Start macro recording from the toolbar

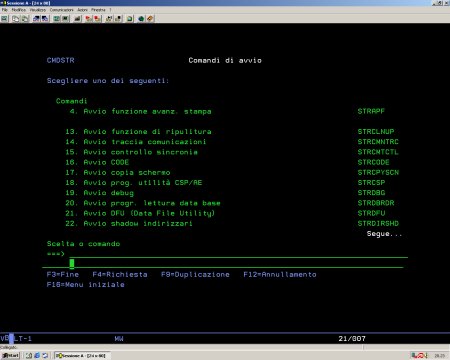(88, 19)
